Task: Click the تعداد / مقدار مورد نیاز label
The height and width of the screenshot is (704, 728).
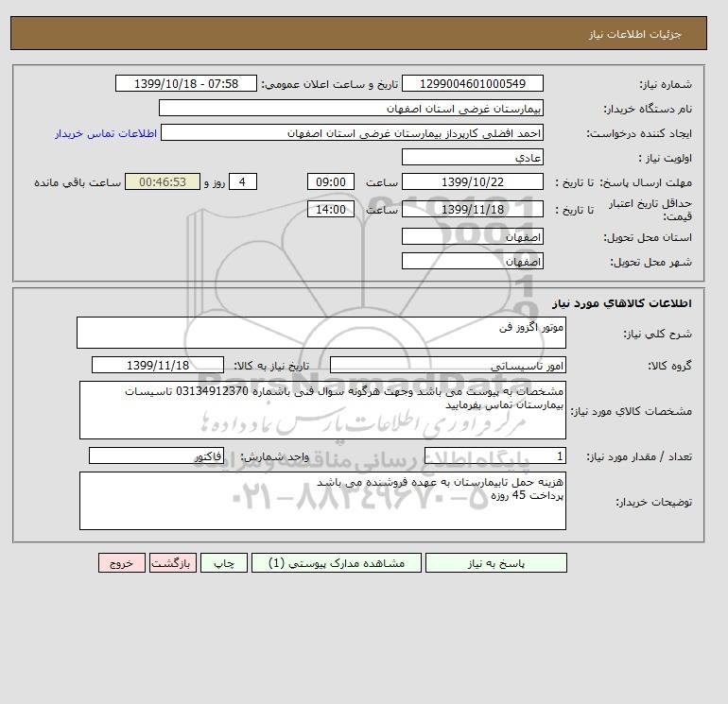Action: click(639, 456)
